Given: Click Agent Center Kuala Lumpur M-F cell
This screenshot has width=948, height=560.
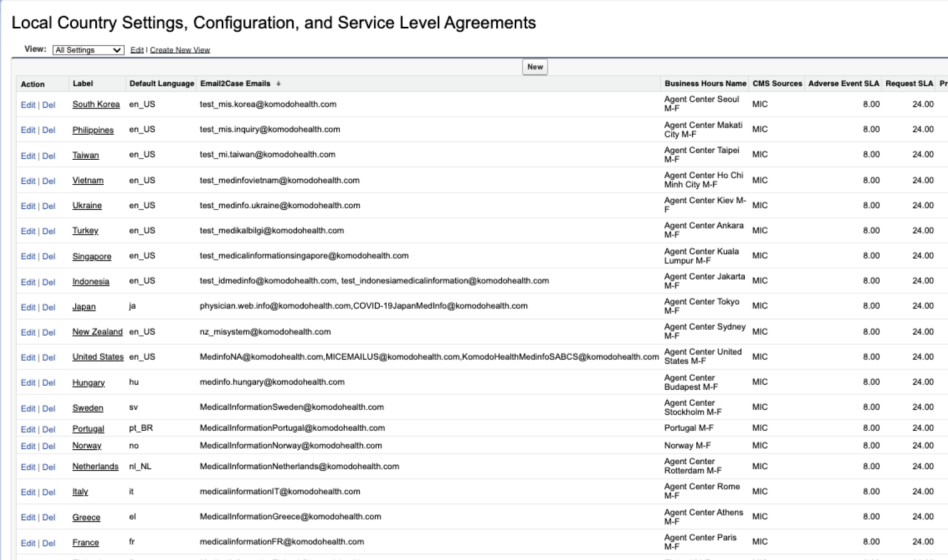Looking at the screenshot, I should pyautogui.click(x=702, y=256).
